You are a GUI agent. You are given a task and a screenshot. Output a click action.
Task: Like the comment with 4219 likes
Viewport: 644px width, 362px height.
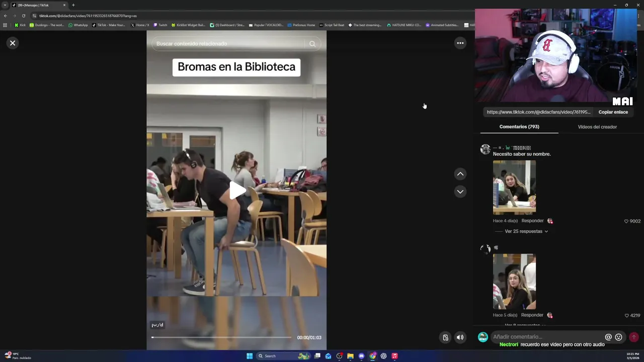626,315
